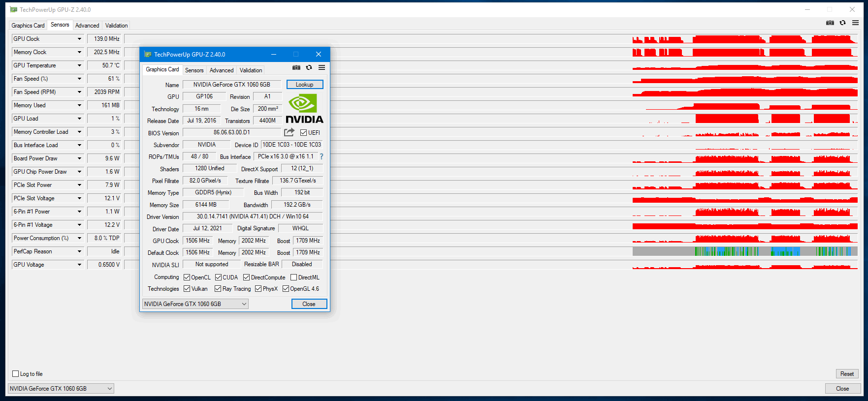This screenshot has width=868, height=401.
Task: Open Memory Clock sensor dropdown
Action: [x=79, y=52]
